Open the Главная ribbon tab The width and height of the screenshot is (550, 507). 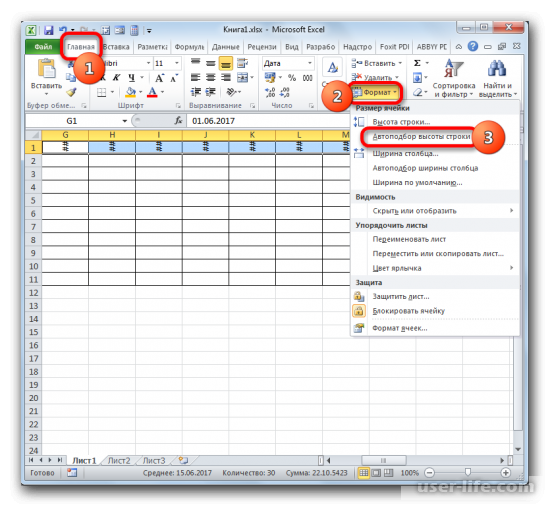[x=81, y=47]
